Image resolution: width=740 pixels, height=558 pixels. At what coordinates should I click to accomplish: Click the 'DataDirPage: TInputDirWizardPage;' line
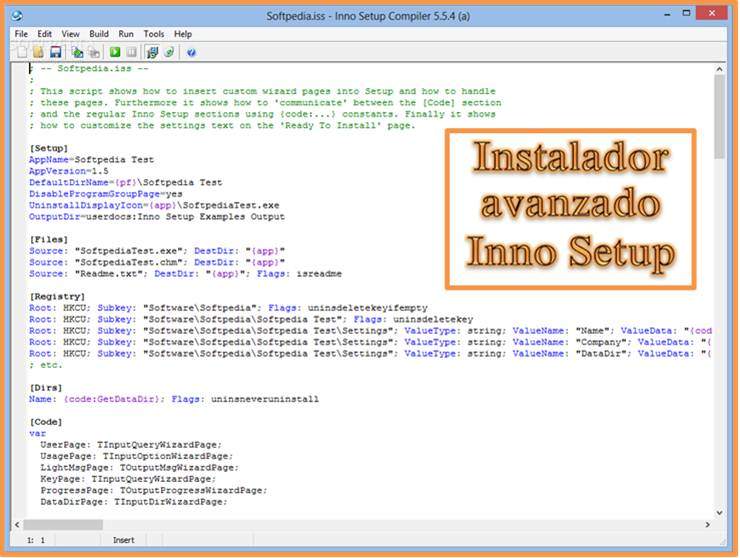tap(134, 501)
